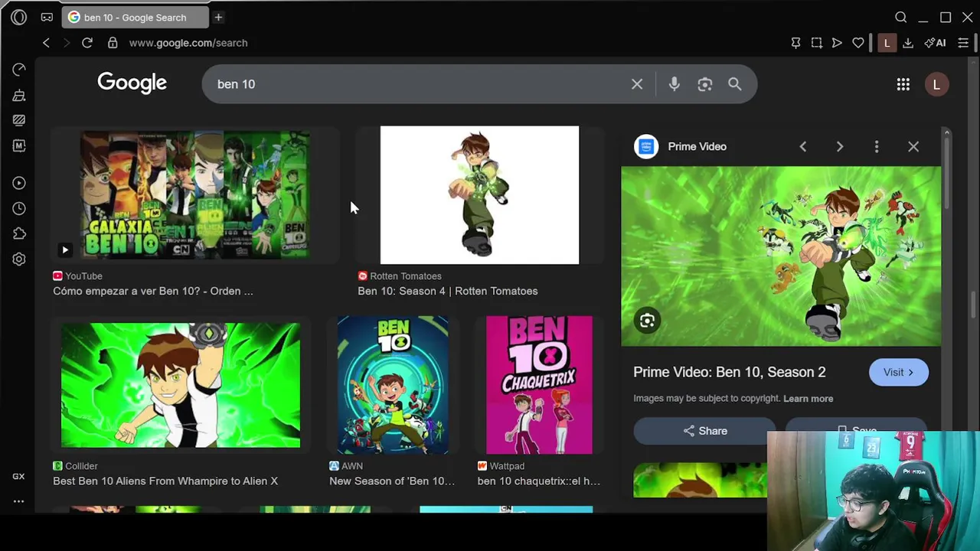Open 'Cómo empezar a ver Ben 10?' result title
The width and height of the screenshot is (980, 551).
pos(153,291)
